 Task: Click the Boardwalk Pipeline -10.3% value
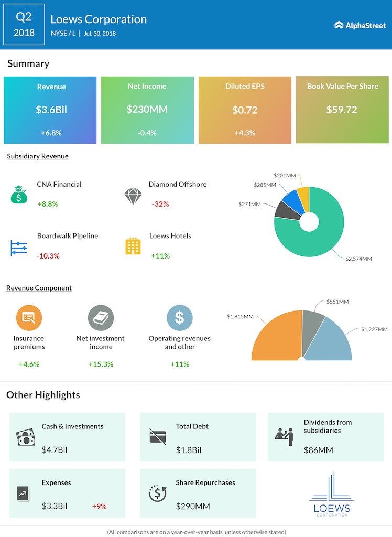(48, 256)
